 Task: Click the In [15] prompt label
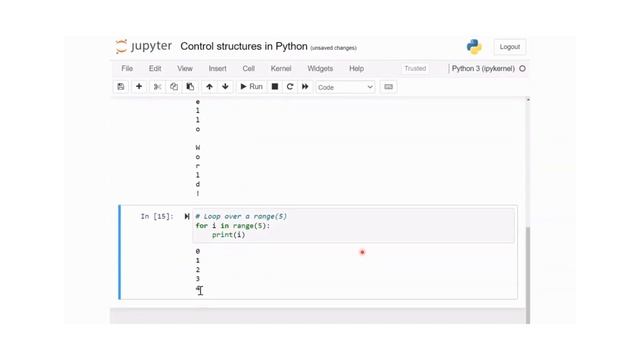tap(157, 216)
